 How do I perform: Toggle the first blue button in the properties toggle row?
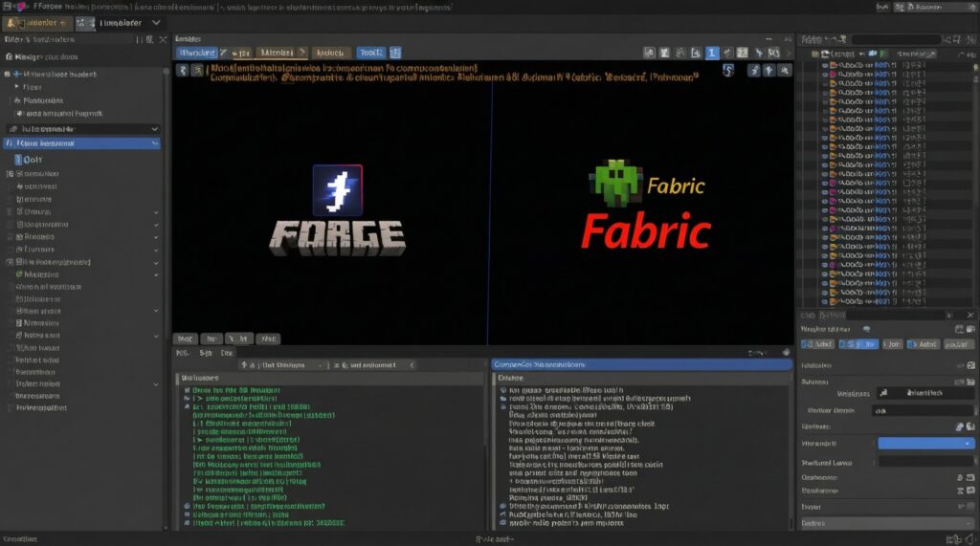click(x=817, y=344)
